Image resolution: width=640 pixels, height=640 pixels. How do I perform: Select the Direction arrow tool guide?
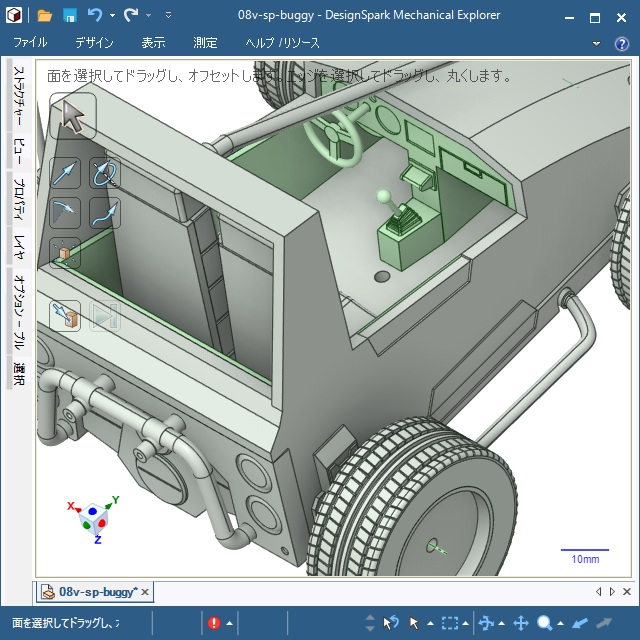(65, 173)
